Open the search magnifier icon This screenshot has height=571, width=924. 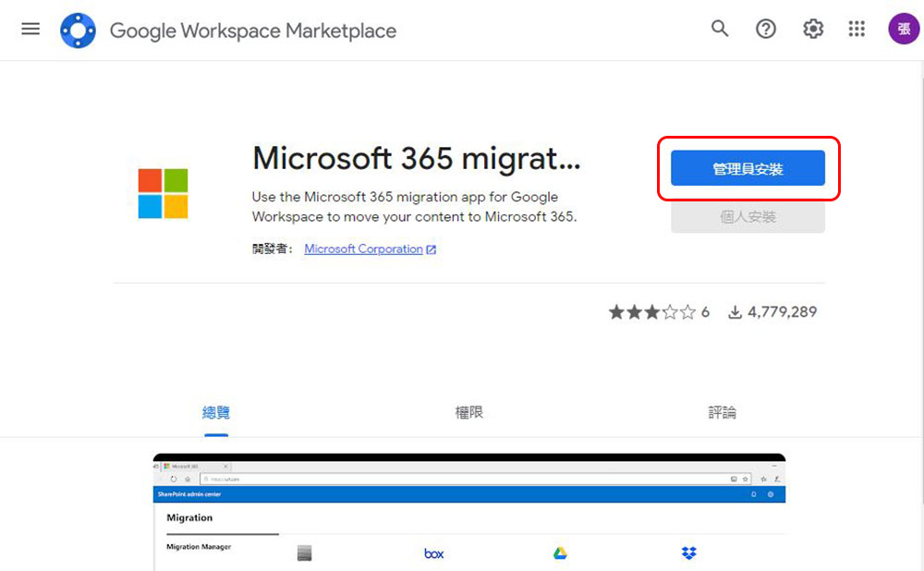(x=720, y=29)
